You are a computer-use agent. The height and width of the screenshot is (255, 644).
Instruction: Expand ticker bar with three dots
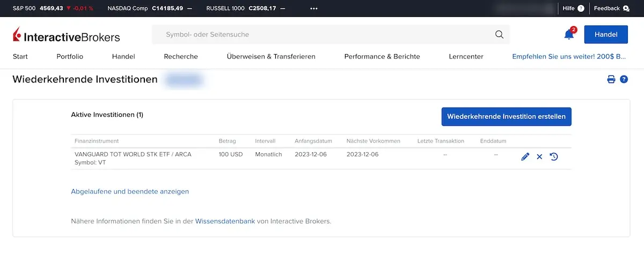click(x=314, y=9)
